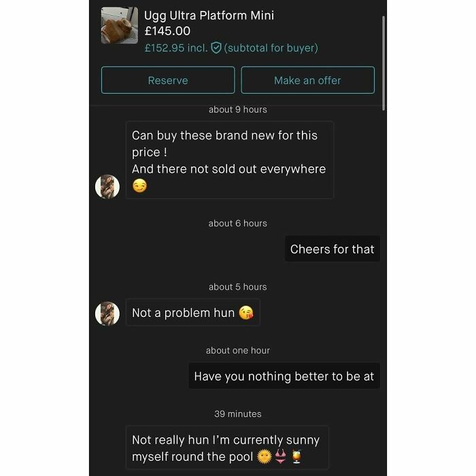
Task: Open the Ugg Ultra Platform Mini title
Action: 209,16
